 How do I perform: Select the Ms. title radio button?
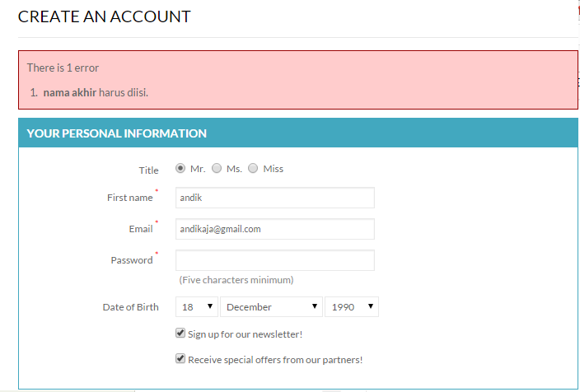click(217, 168)
